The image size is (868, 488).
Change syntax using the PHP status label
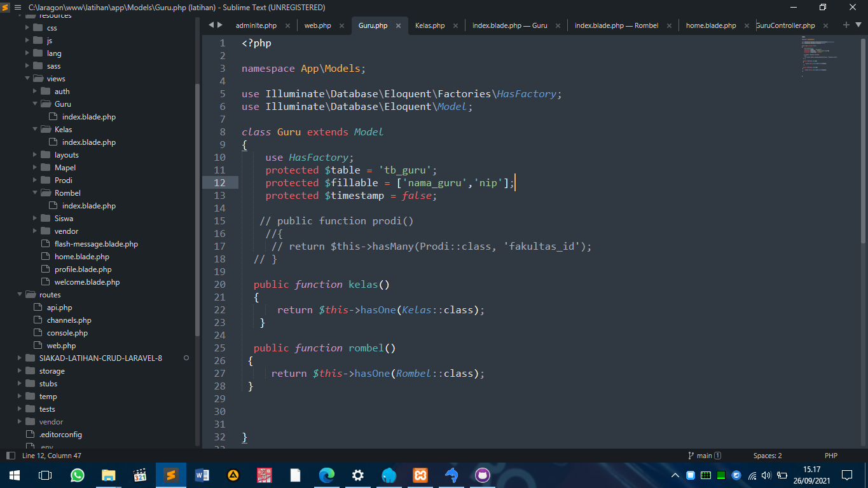tap(831, 456)
